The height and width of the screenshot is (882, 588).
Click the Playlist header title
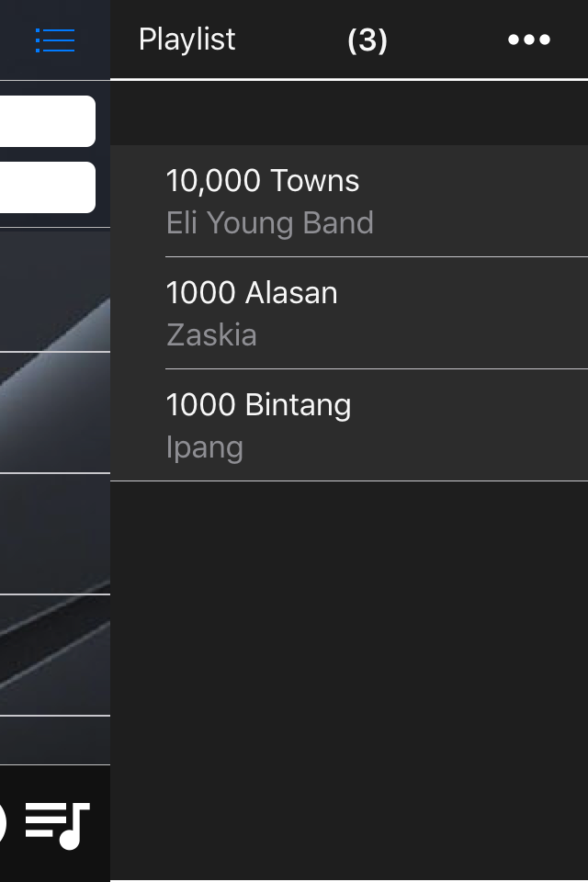click(x=187, y=40)
